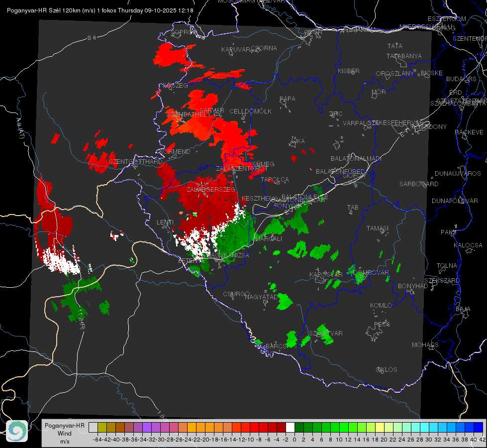Screen dimensions: 487x448
Task: Click the SZIGETVAR city label
Action: click(326, 334)
